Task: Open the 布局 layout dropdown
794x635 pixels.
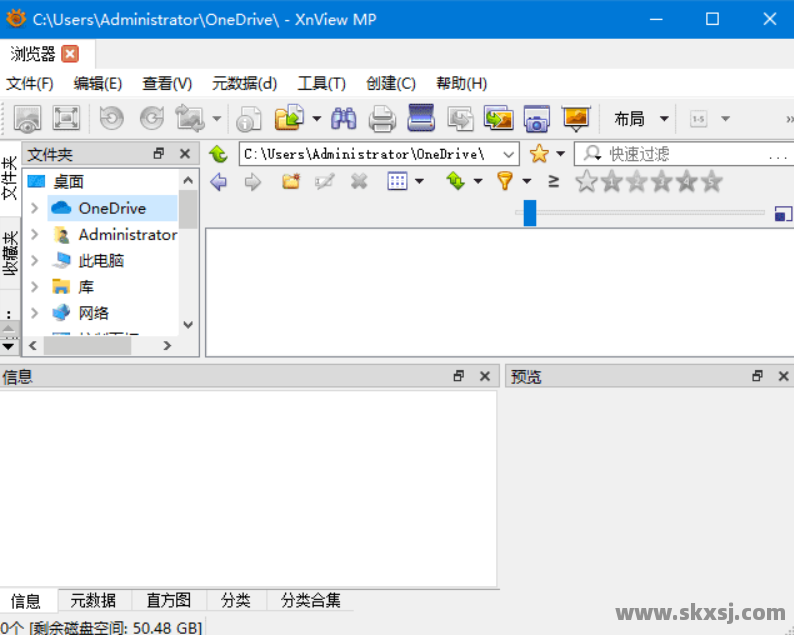Action: (641, 119)
